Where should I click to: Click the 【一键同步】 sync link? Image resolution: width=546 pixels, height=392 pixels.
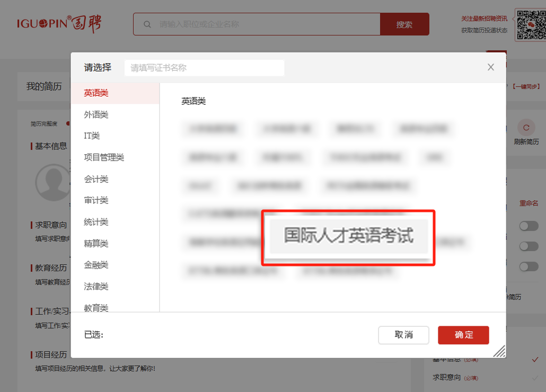pyautogui.click(x=527, y=86)
